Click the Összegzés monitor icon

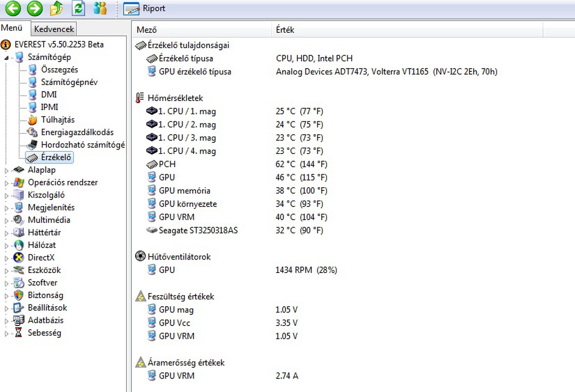[32, 70]
